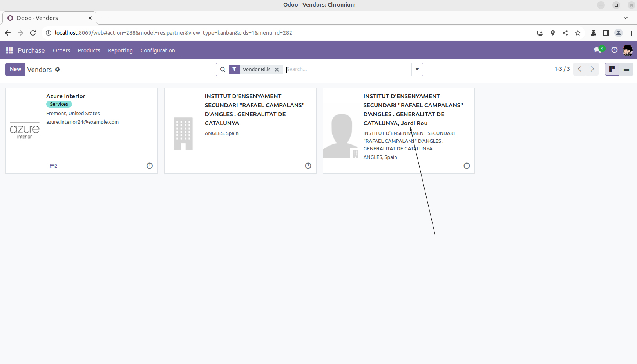The height and width of the screenshot is (364, 637).
Task: Click Jordi Rou card's activity clock icon
Action: click(467, 166)
